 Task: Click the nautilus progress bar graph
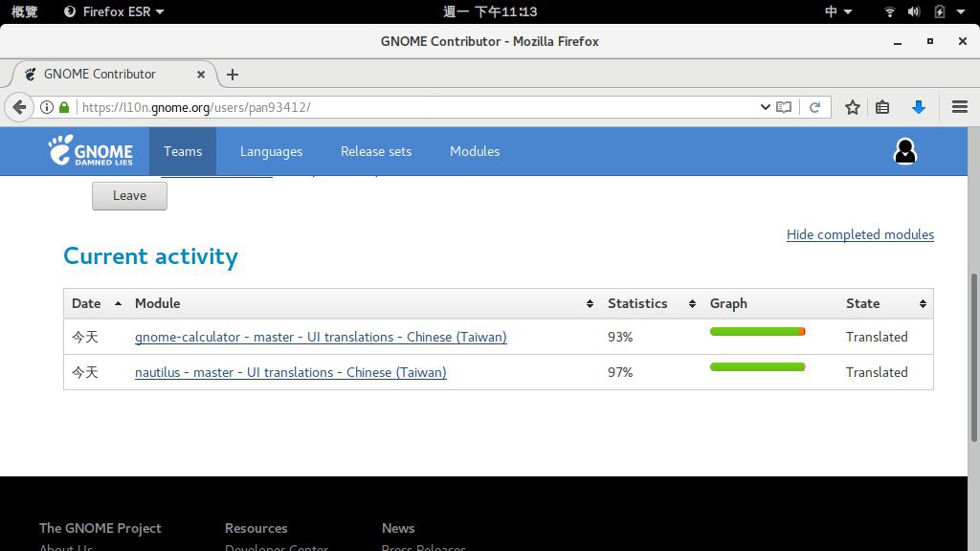click(x=758, y=366)
